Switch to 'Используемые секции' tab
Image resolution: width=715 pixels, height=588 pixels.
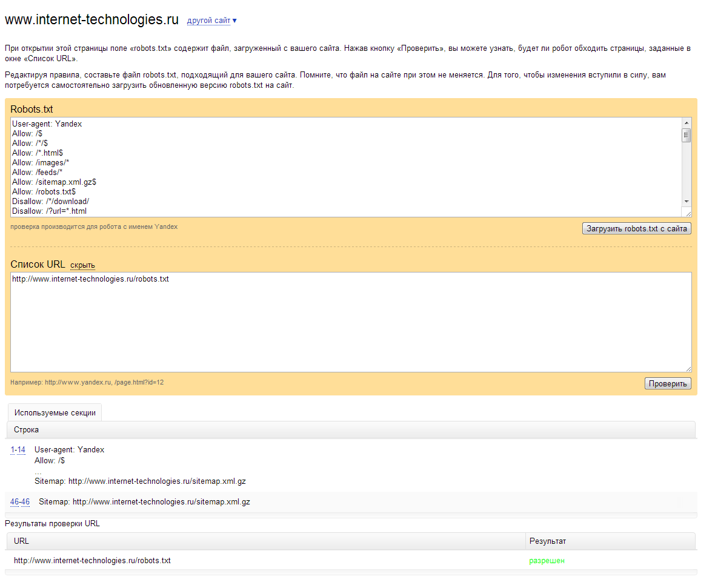(x=55, y=412)
